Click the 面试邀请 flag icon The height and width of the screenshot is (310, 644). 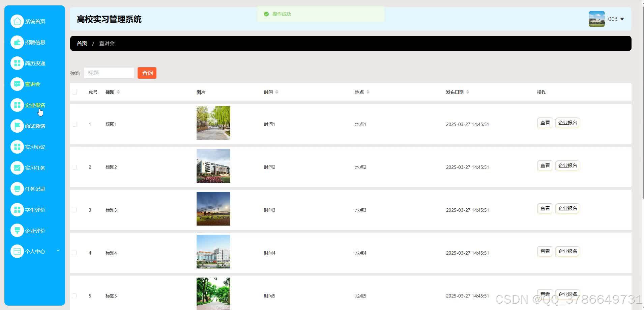[x=17, y=126]
